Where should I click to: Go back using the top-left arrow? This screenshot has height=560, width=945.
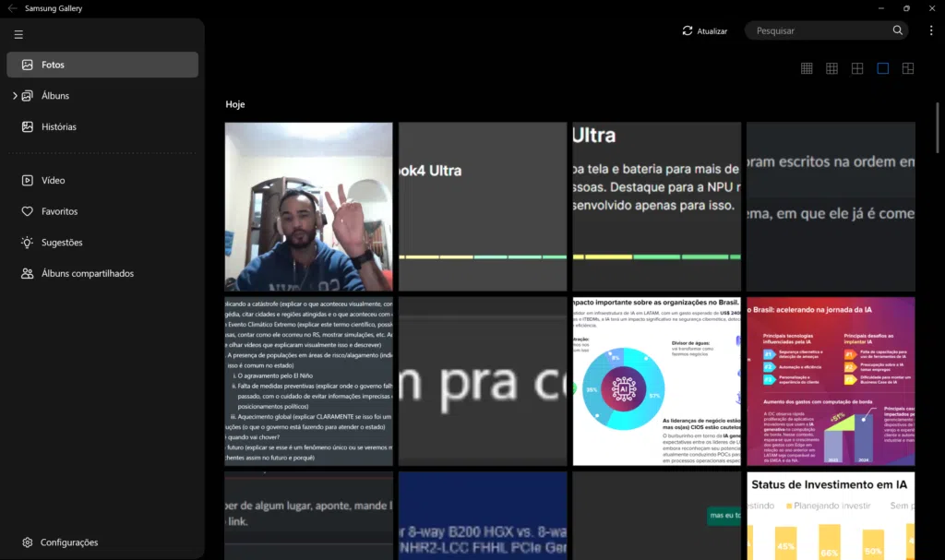[12, 8]
